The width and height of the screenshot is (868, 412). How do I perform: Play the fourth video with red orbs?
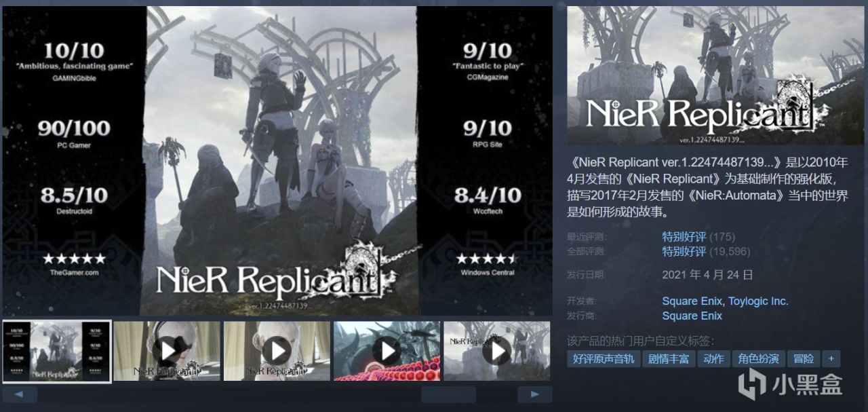point(387,351)
